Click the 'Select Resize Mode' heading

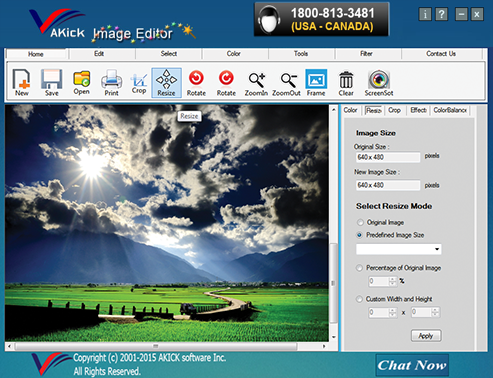[x=394, y=206]
